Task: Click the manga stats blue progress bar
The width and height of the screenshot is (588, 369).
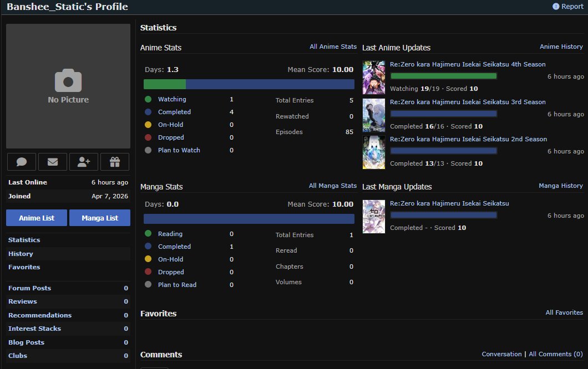Action: pyautogui.click(x=249, y=219)
